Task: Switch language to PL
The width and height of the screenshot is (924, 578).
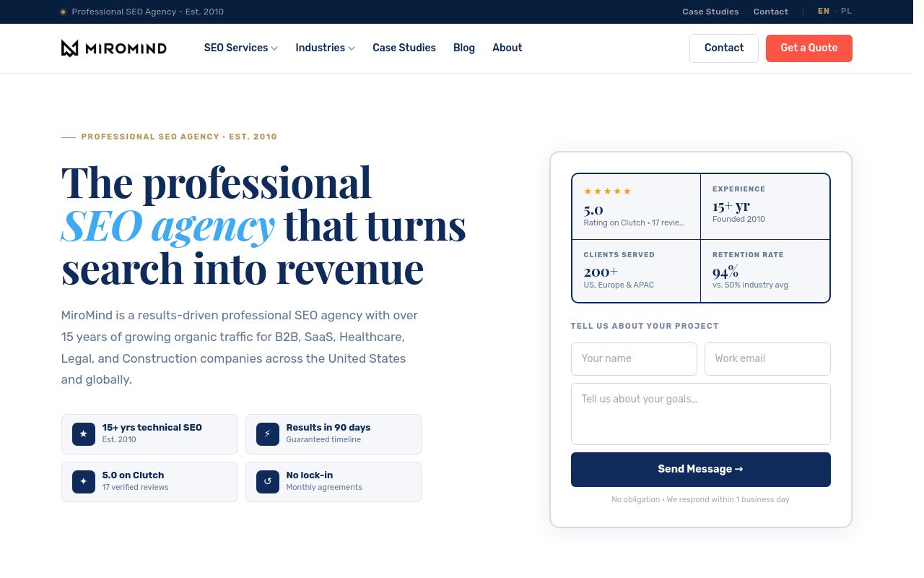Action: 846,12
